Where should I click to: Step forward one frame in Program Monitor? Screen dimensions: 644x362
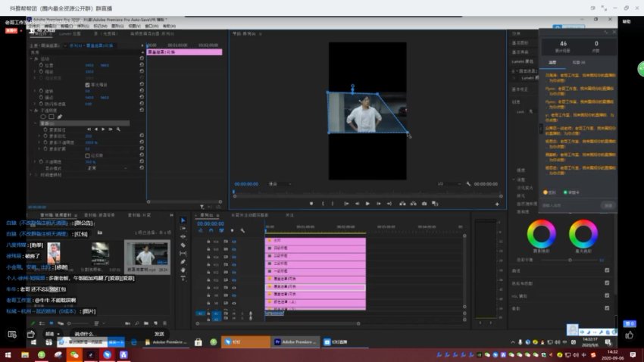(378, 204)
